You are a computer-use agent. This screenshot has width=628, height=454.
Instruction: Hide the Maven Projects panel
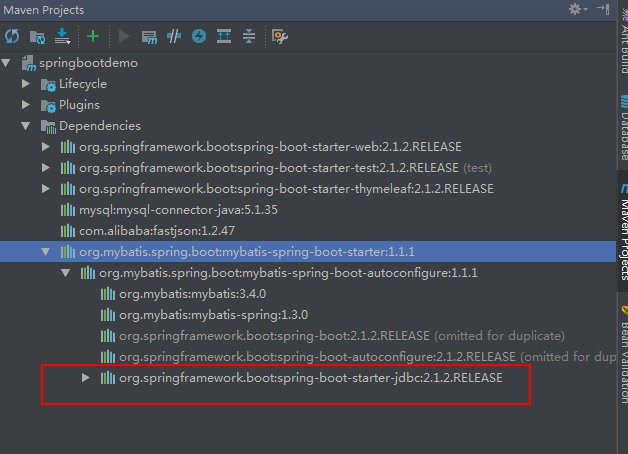click(x=603, y=9)
